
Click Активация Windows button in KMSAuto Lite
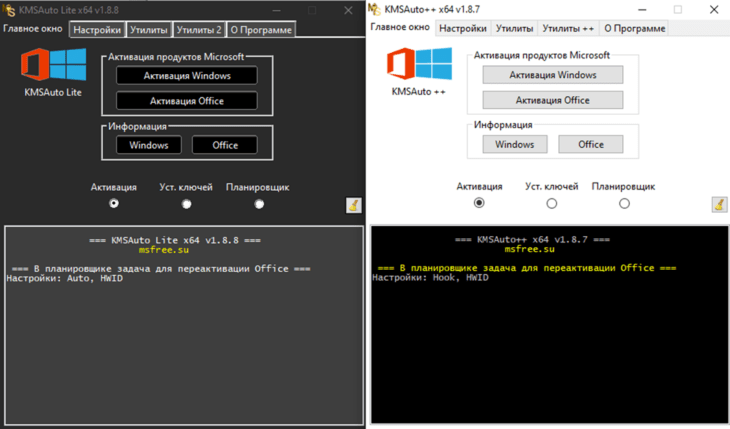pyautogui.click(x=187, y=75)
